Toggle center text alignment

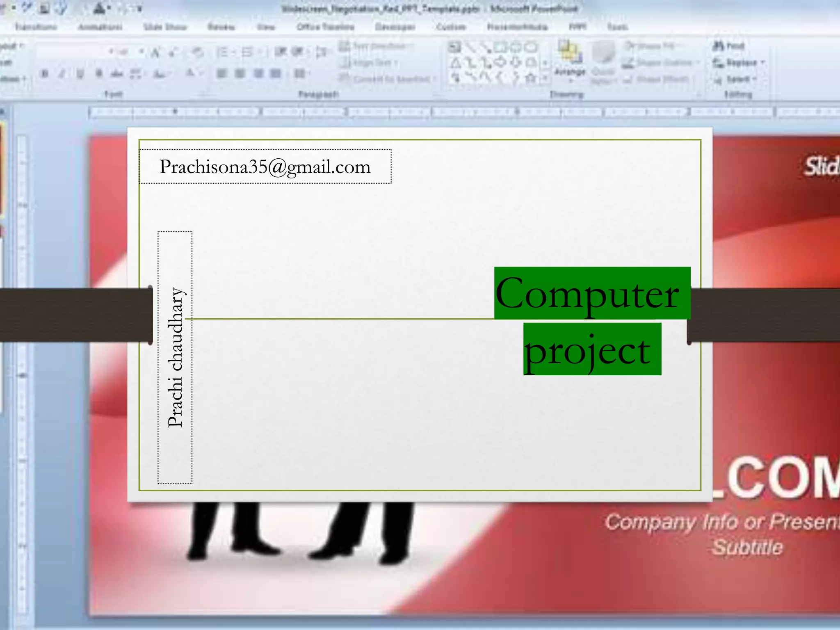pyautogui.click(x=240, y=74)
